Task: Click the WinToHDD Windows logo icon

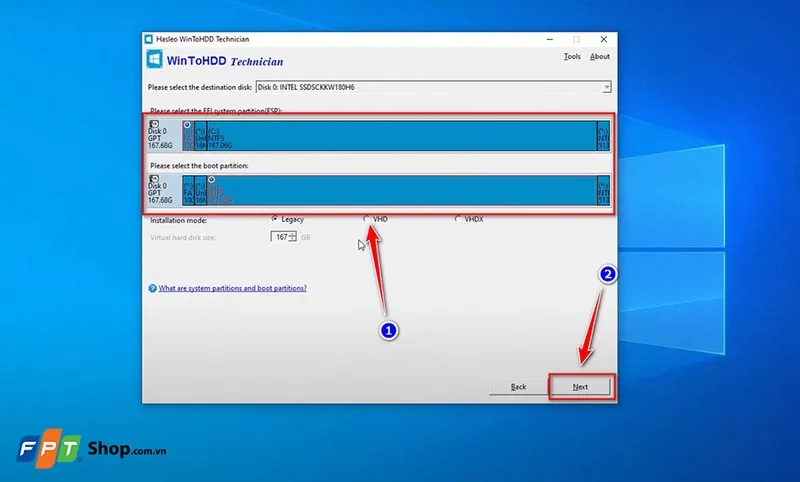Action: (x=157, y=58)
